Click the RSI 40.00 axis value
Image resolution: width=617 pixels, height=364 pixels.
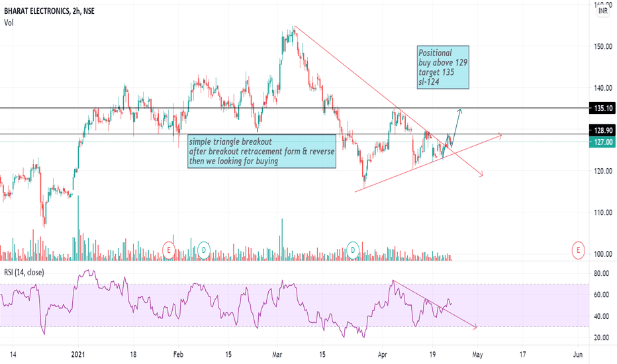[x=601, y=316]
